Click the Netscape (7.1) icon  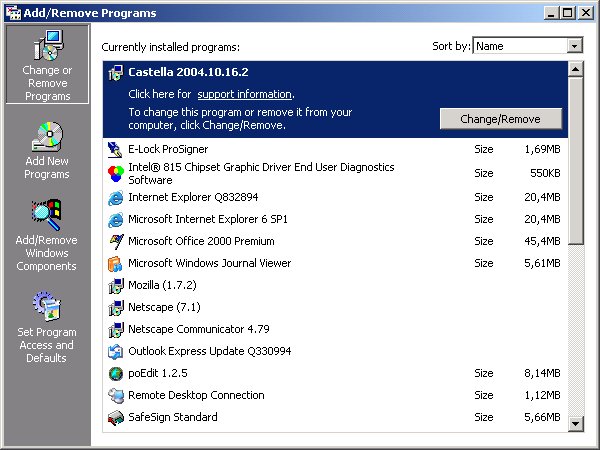coord(116,308)
